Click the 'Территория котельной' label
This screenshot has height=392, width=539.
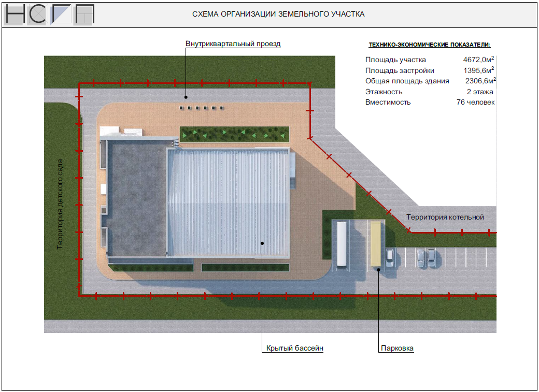coord(445,217)
